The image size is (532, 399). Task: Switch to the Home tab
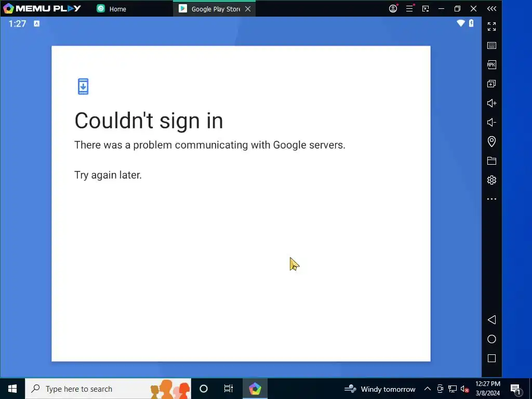[111, 9]
